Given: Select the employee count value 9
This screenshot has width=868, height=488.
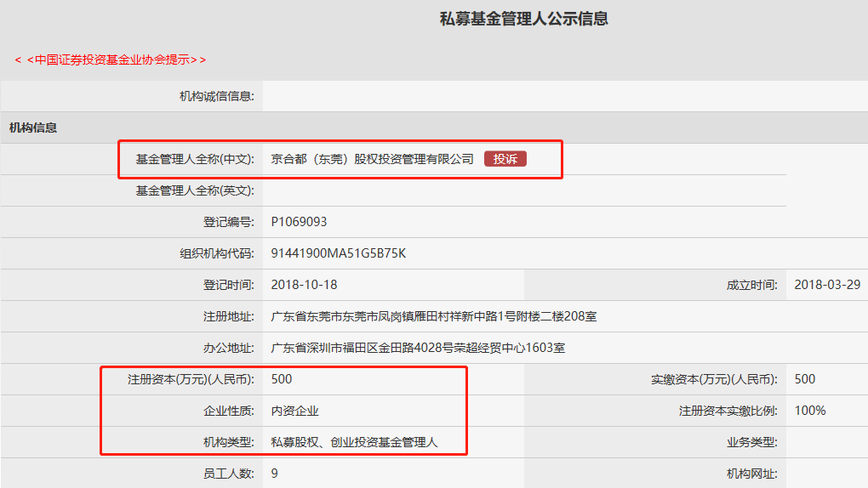Looking at the screenshot, I should 275,474.
